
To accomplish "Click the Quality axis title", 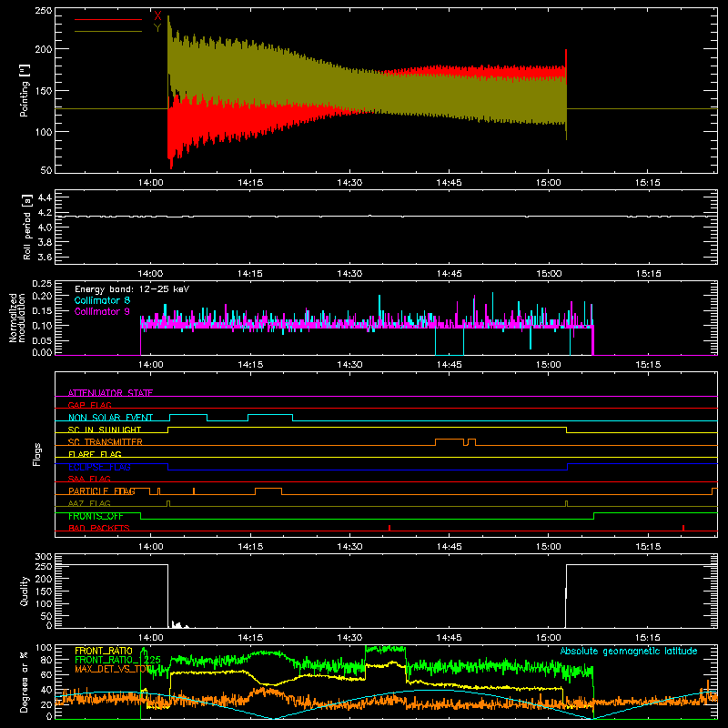I will 25,591.
